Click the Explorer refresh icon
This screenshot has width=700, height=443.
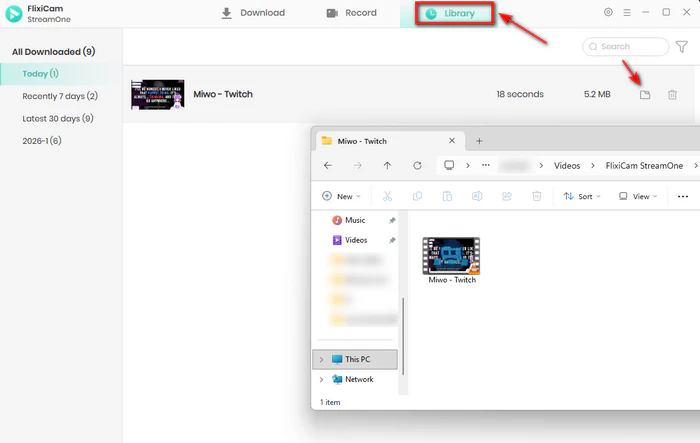417,165
